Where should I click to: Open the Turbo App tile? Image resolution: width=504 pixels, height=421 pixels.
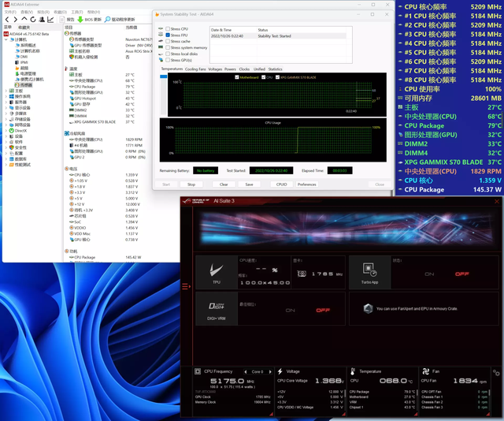coord(369,272)
